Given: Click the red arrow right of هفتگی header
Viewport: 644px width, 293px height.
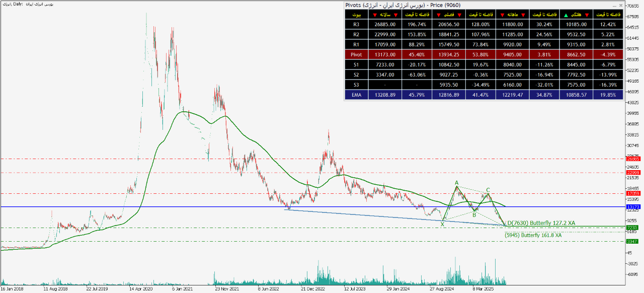Looking at the screenshot, I should click(586, 14).
